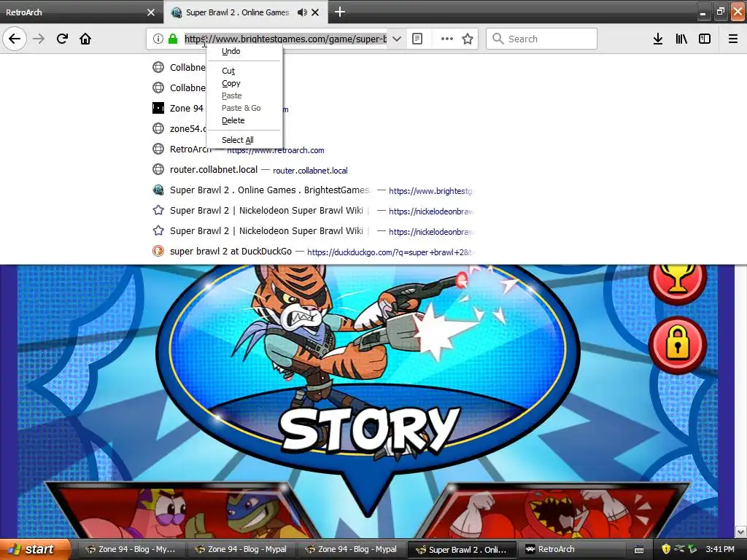Image resolution: width=747 pixels, height=560 pixels.
Task: Switch to Super Brawl 2 taskbar button
Action: point(462,549)
